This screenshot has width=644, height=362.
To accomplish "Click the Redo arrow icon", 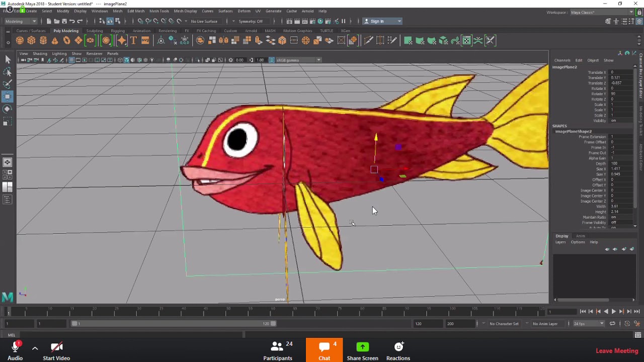I will pos(79,21).
